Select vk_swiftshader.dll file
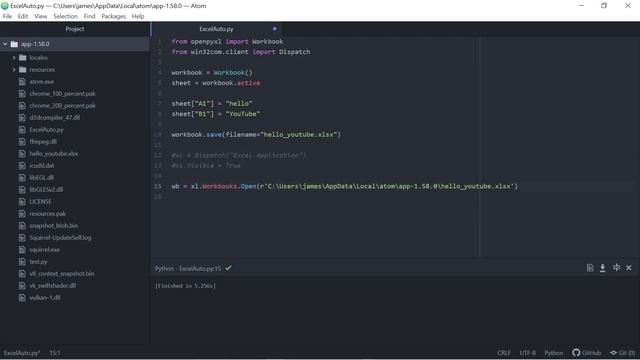The image size is (640, 360). (53, 286)
